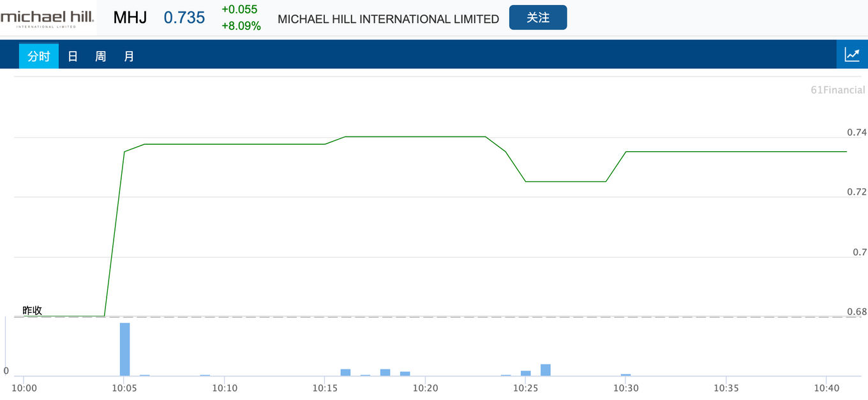Open the chart view icon button
Screen dimensions: 868x400
(852, 54)
